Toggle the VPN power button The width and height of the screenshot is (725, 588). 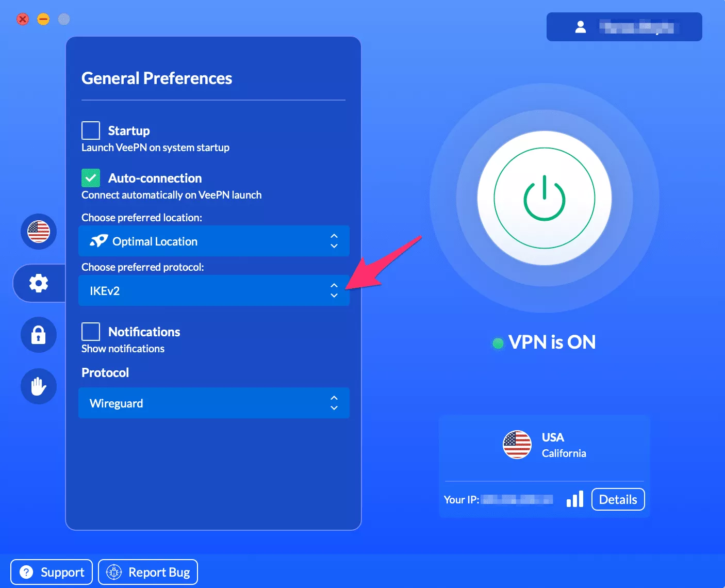point(545,198)
